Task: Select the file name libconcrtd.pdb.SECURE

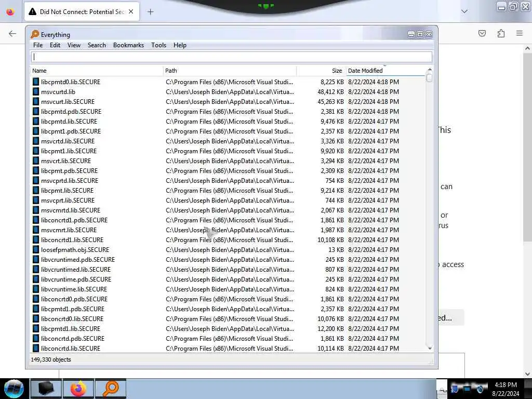Action: pyautogui.click(x=73, y=338)
